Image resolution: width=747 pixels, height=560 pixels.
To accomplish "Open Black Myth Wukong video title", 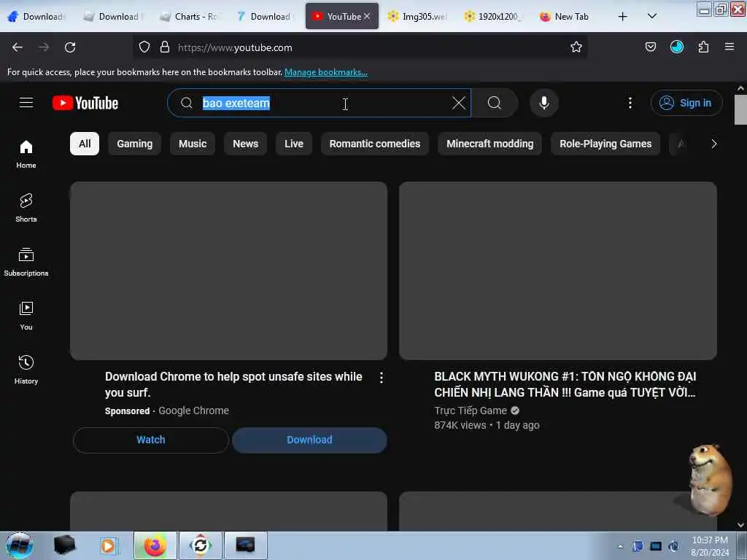I will [565, 384].
